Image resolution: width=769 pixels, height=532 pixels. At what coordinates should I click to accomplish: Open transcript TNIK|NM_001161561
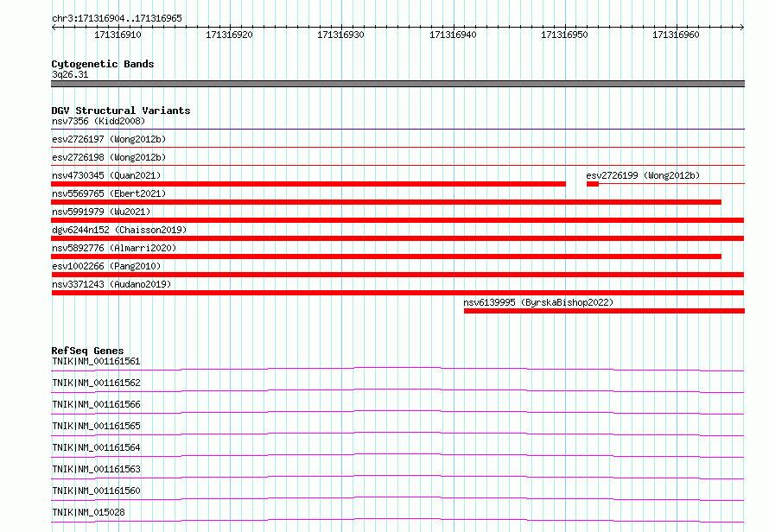coord(96,361)
